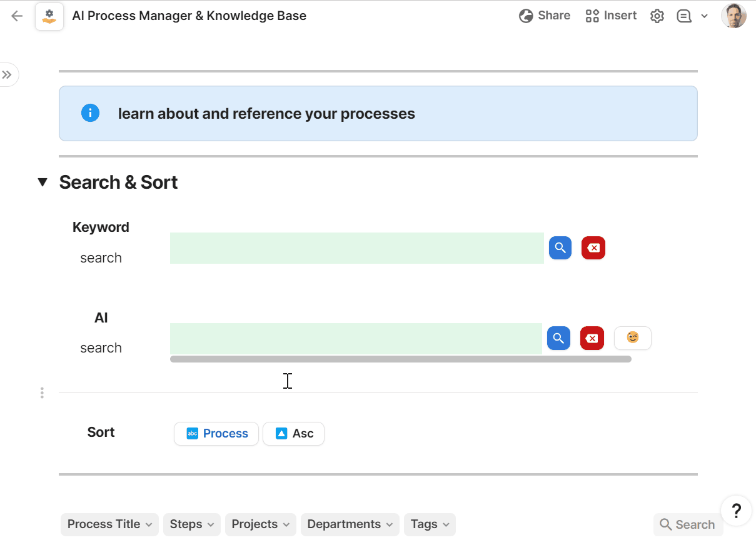This screenshot has width=756, height=540.
Task: Open the Tags column dropdown
Action: point(430,524)
